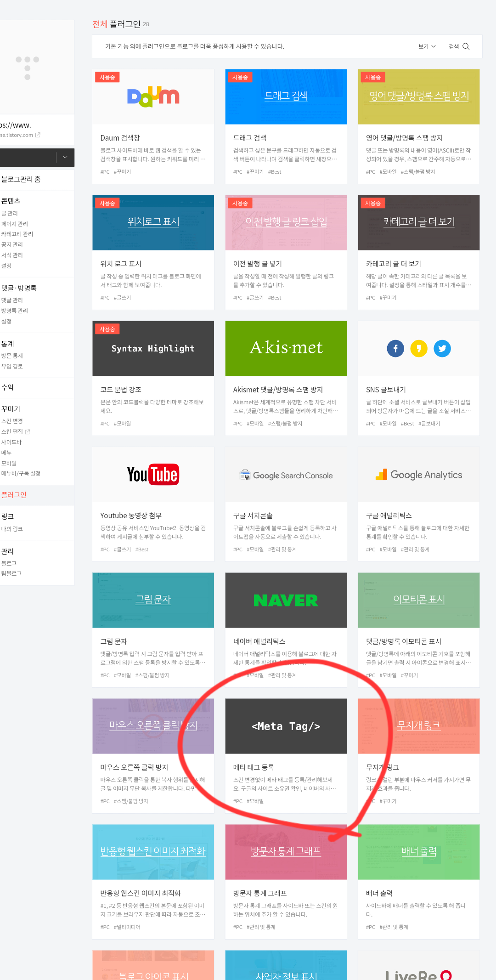
Task: Click the 방문자 통계 그래프 banner link
Action: point(286,851)
